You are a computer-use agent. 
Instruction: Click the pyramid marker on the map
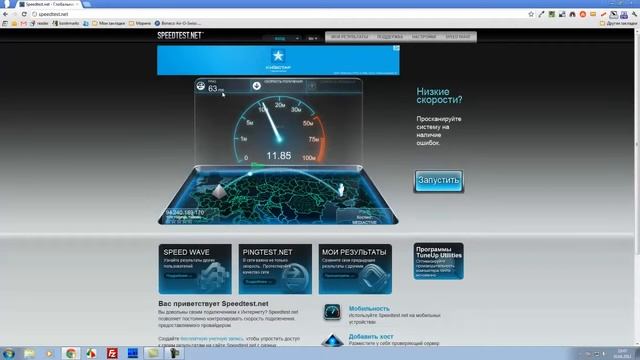[219, 191]
